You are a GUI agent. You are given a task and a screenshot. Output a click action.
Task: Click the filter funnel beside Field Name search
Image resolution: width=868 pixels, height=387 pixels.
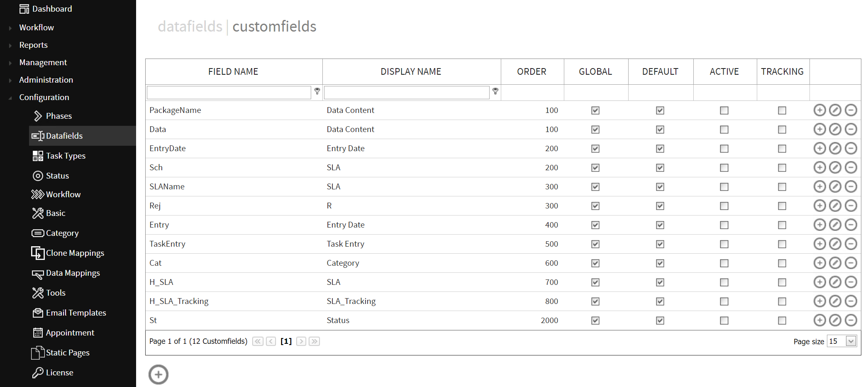coord(317,91)
